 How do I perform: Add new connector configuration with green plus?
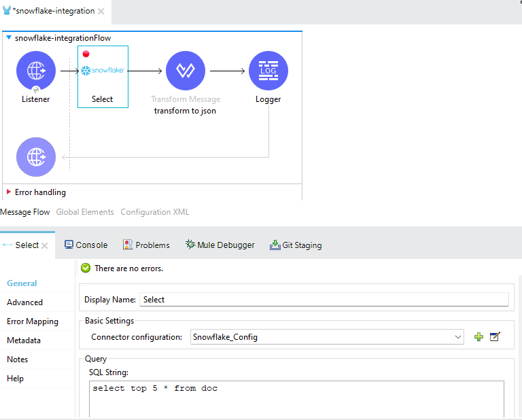(478, 336)
